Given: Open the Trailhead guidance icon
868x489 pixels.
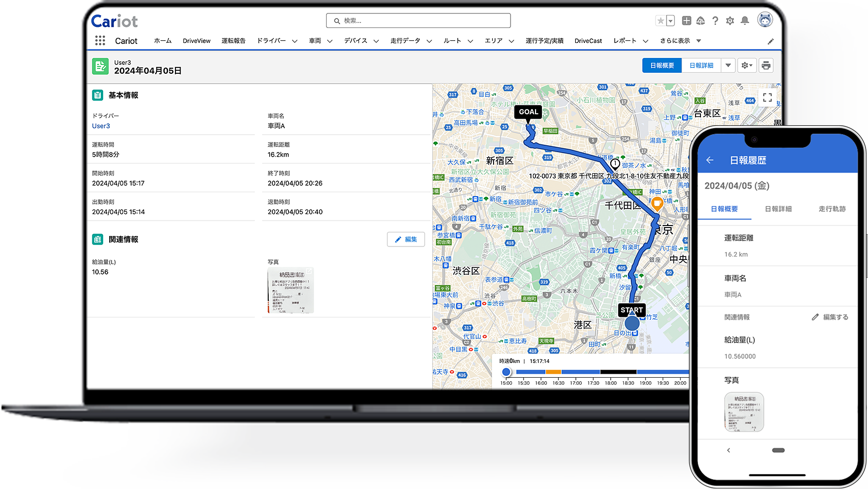Looking at the screenshot, I should point(700,20).
